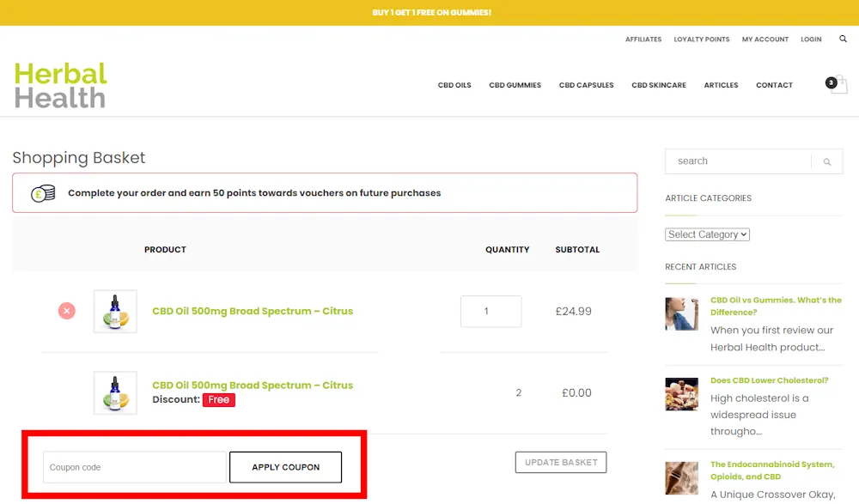Open article Does CBD Lower Cholesterol
The width and height of the screenshot is (859, 504).
tap(769, 380)
